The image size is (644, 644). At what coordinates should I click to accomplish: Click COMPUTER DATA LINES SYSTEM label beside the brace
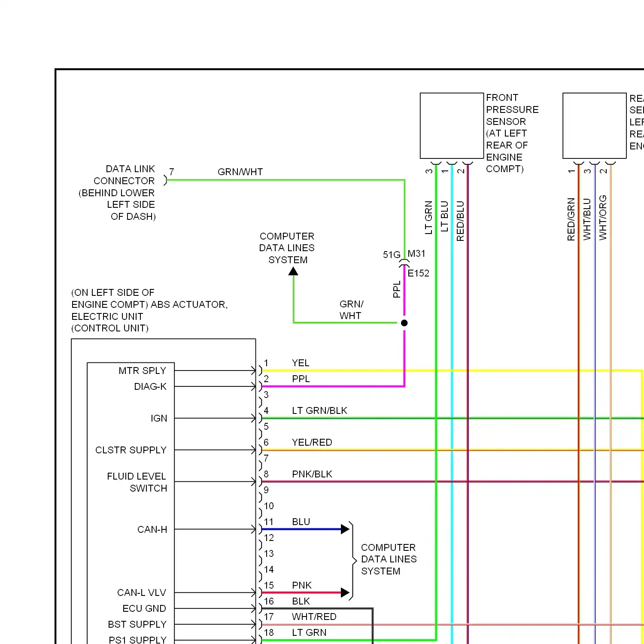tap(389, 559)
